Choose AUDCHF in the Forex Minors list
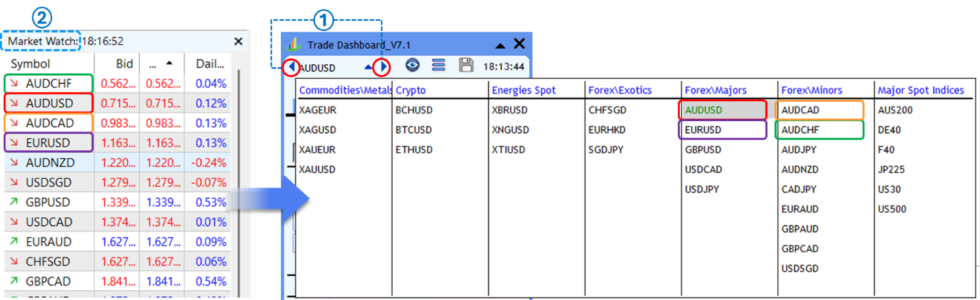 800,130
